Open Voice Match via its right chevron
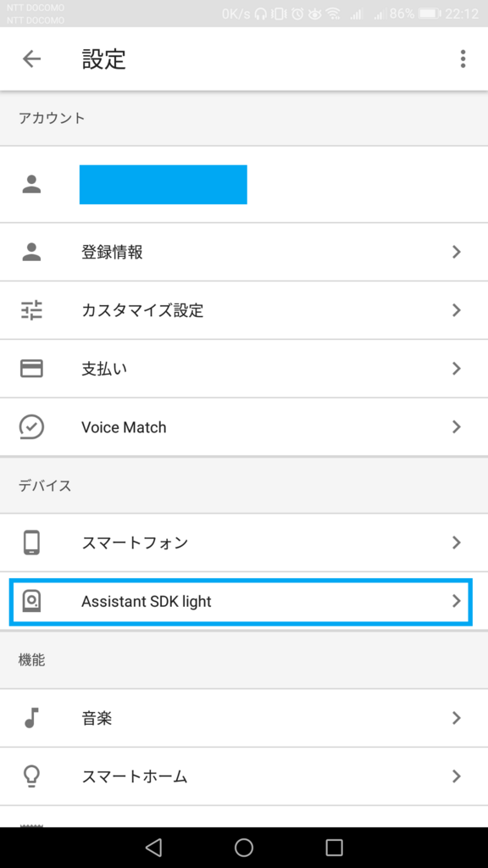The height and width of the screenshot is (868, 488). [x=457, y=427]
